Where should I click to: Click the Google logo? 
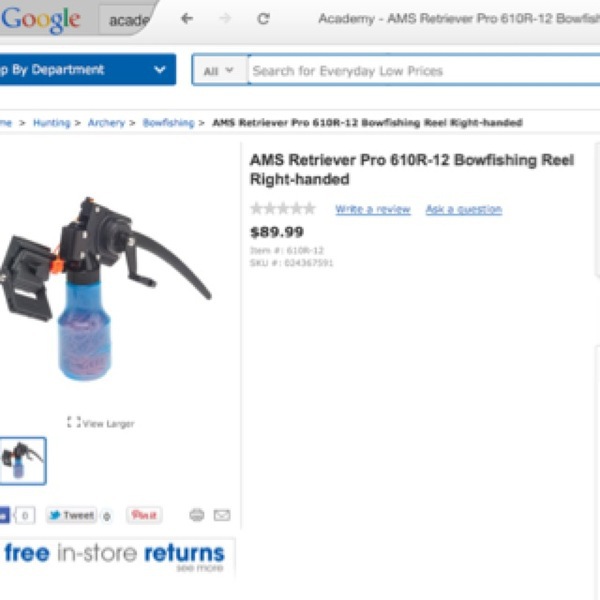[40, 20]
